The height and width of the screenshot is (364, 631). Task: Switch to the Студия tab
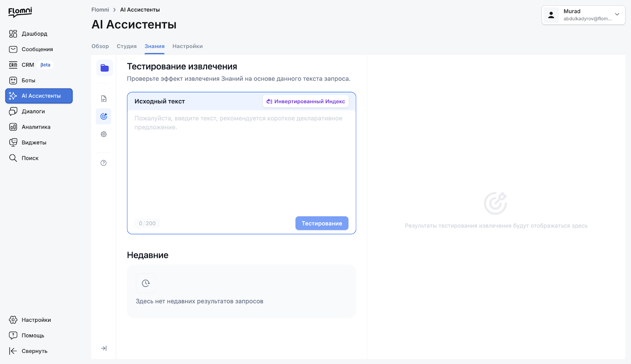[127, 46]
